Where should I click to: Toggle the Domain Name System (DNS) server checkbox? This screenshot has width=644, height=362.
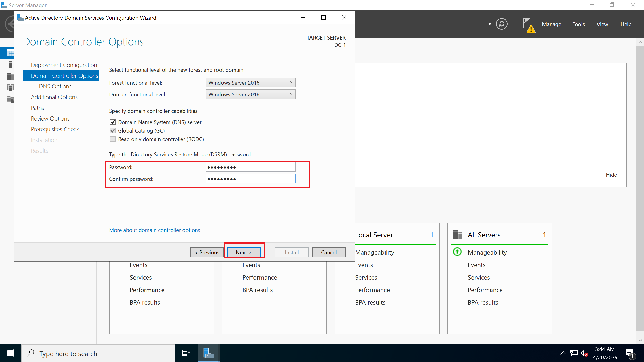(x=113, y=122)
